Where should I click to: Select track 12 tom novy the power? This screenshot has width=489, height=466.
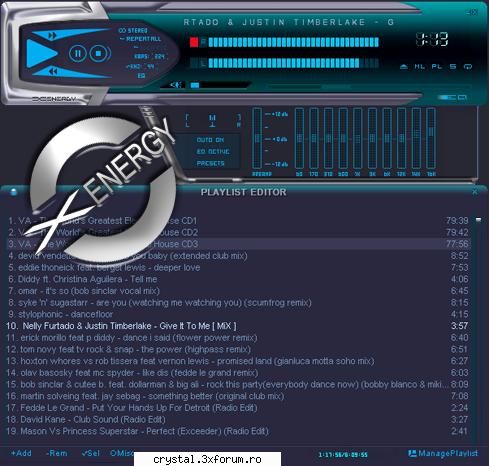pyautogui.click(x=238, y=349)
